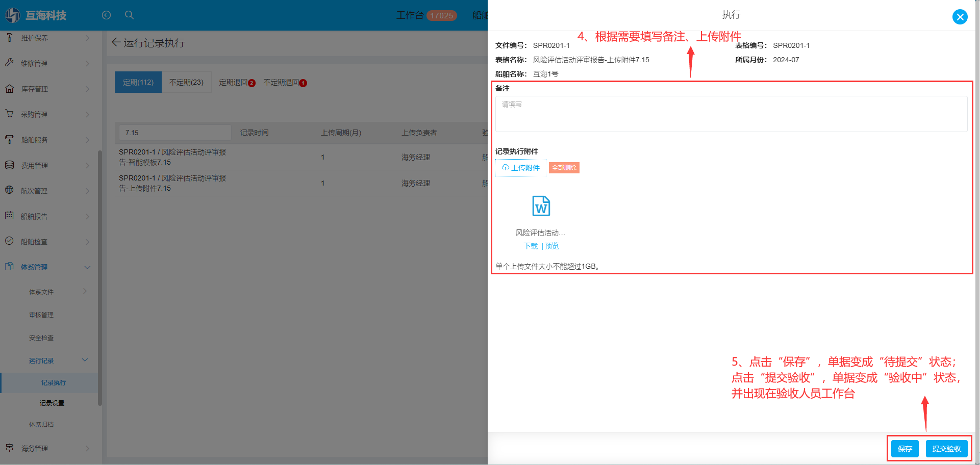The height and width of the screenshot is (465, 980).
Task: Click the 船舶报告 calendar icon
Action: pyautogui.click(x=9, y=216)
